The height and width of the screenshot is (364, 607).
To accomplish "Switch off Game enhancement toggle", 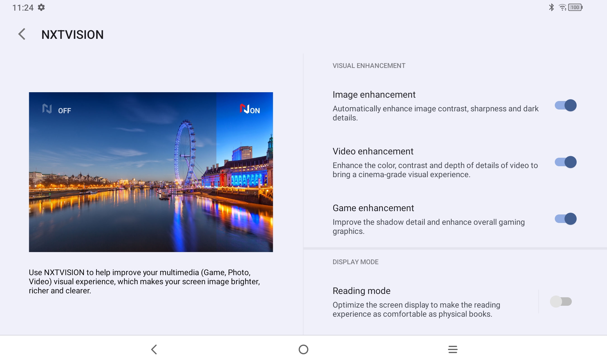I will [565, 219].
